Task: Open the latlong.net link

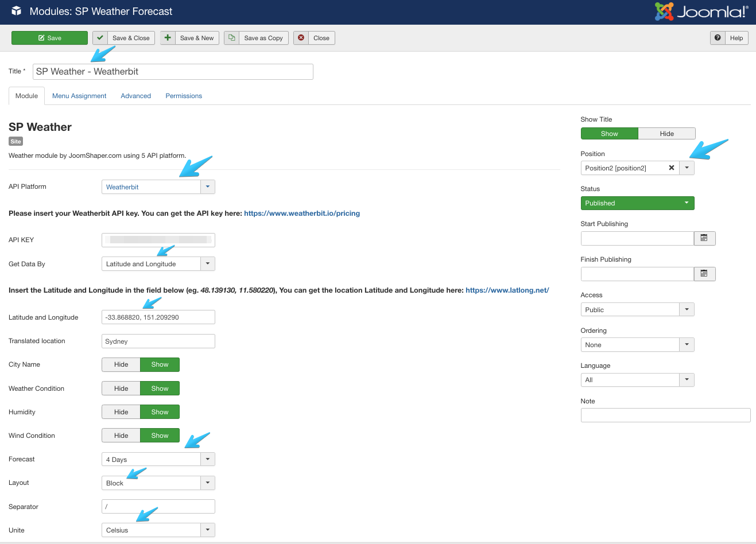Action: 507,290
